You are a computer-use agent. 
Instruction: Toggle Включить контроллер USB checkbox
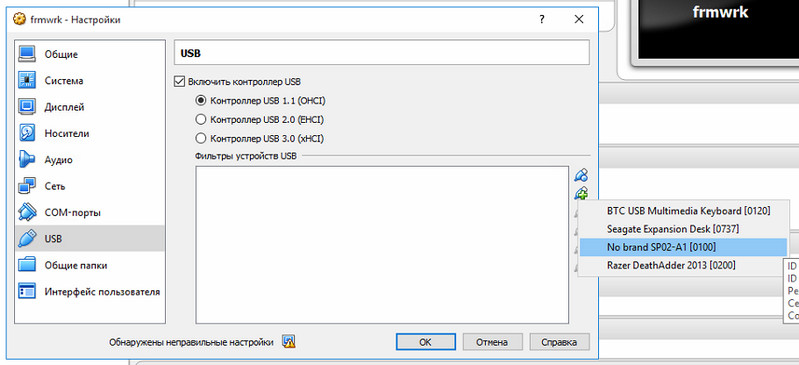179,81
